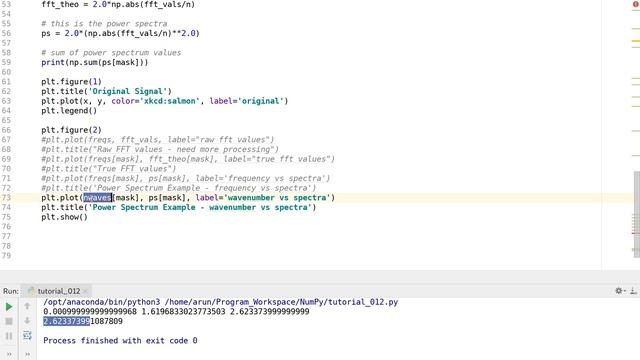640x360 pixels.
Task: Click the green Rerun play button
Action: (9, 307)
